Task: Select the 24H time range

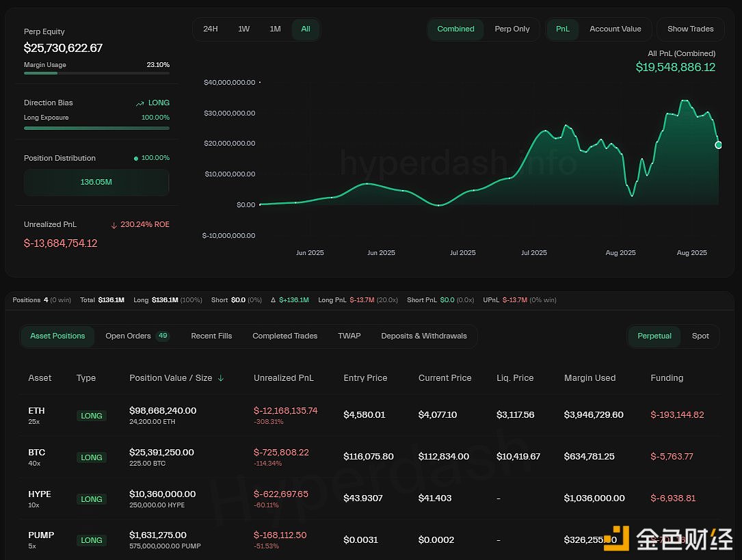Action: [211, 29]
